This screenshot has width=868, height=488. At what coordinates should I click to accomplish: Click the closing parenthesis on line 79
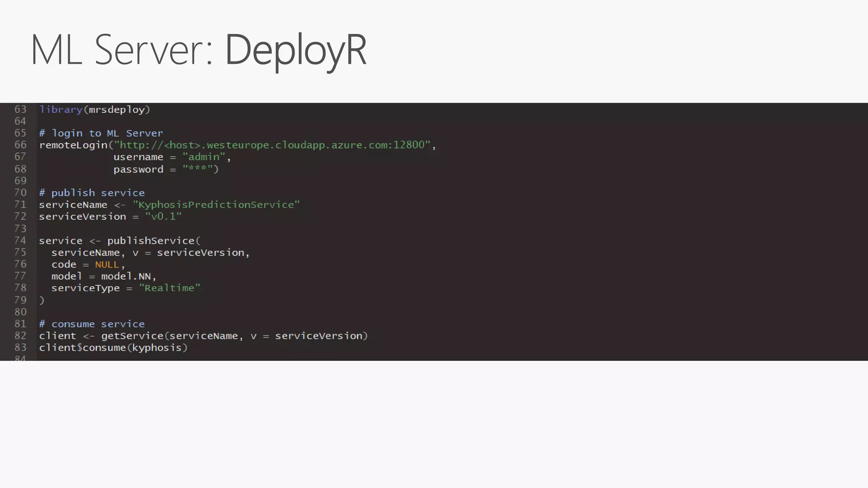pyautogui.click(x=42, y=300)
